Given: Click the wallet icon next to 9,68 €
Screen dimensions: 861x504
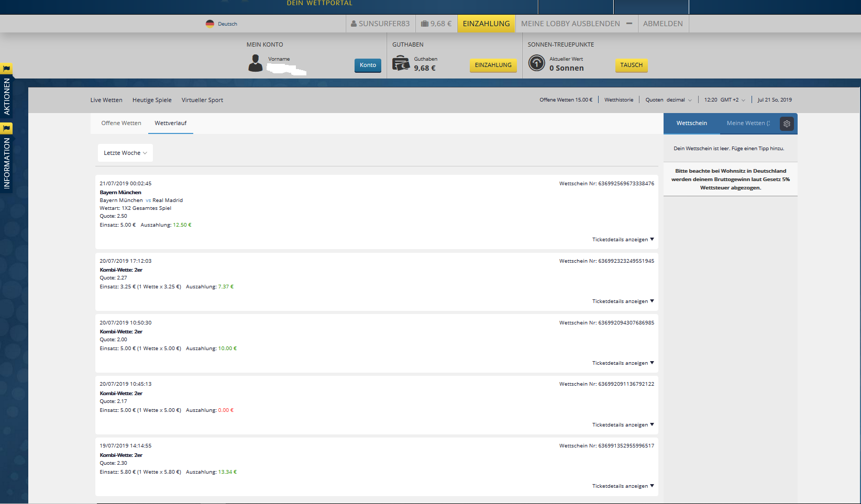Looking at the screenshot, I should pos(425,24).
